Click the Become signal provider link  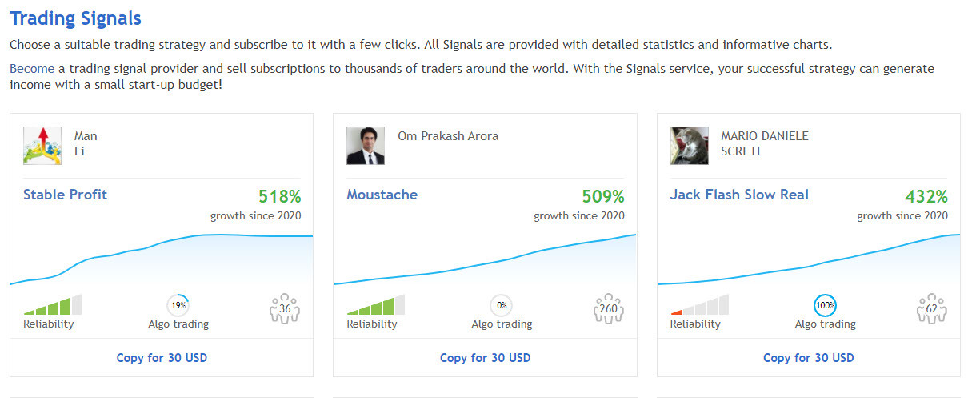pyautogui.click(x=32, y=69)
